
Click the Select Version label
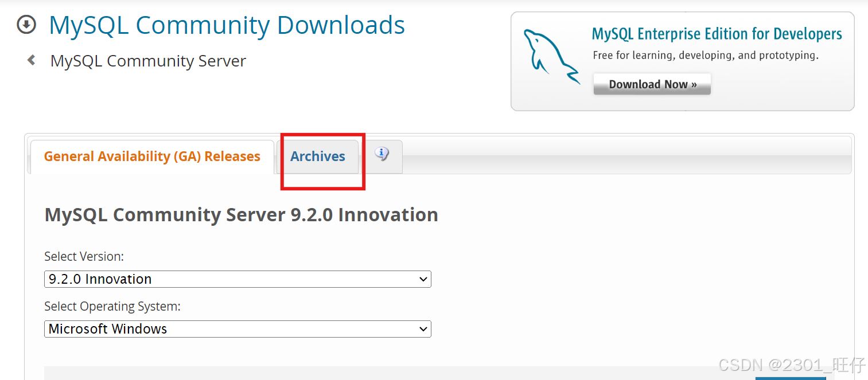tap(84, 256)
